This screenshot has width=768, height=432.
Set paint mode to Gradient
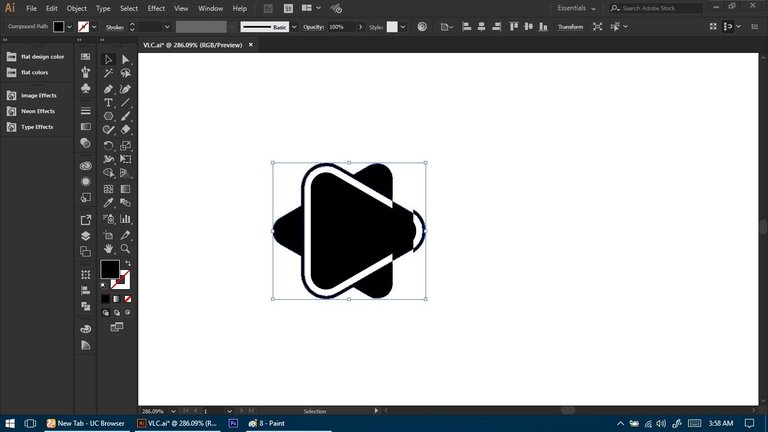[x=117, y=299]
